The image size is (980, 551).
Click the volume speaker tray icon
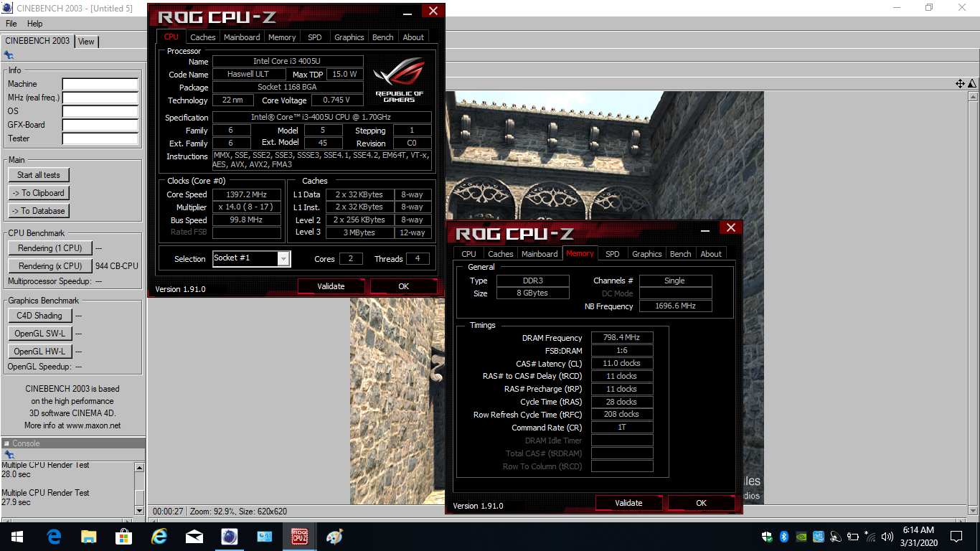[887, 536]
